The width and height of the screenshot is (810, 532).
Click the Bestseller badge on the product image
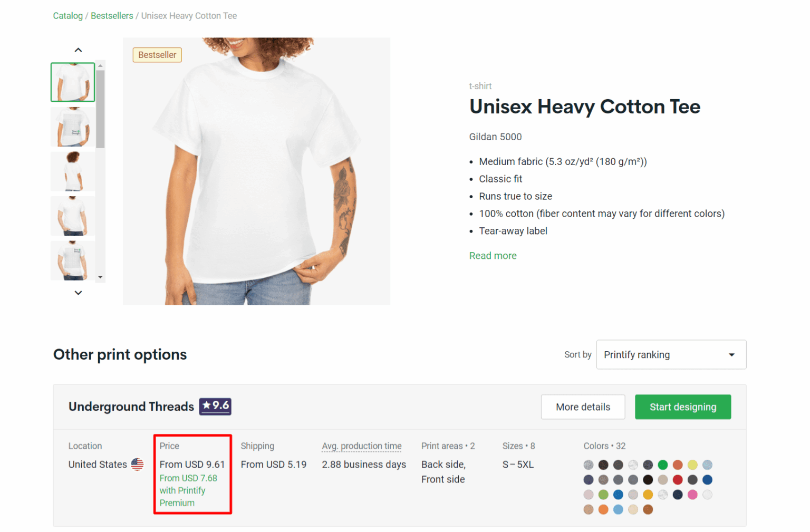tap(157, 55)
